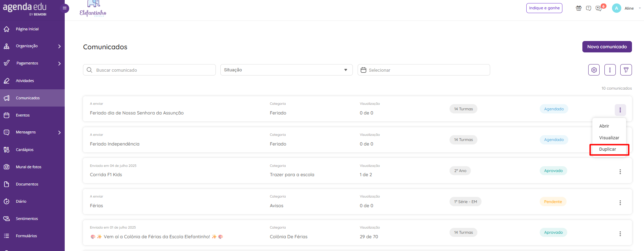
Task: Collapse the sidebar using the hamburger icon
Action: [64, 8]
